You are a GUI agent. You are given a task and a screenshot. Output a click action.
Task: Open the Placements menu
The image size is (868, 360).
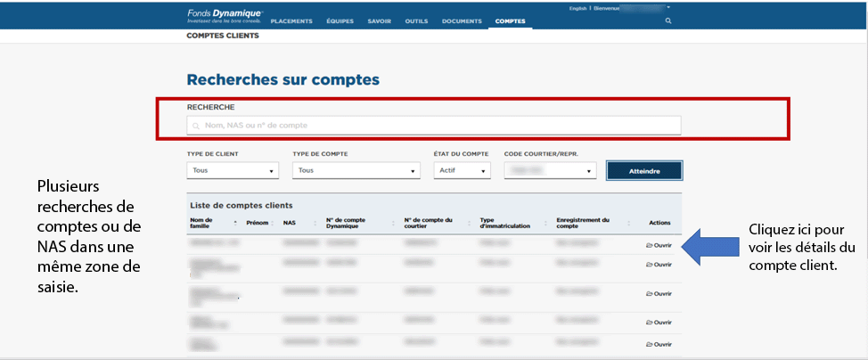click(x=291, y=20)
